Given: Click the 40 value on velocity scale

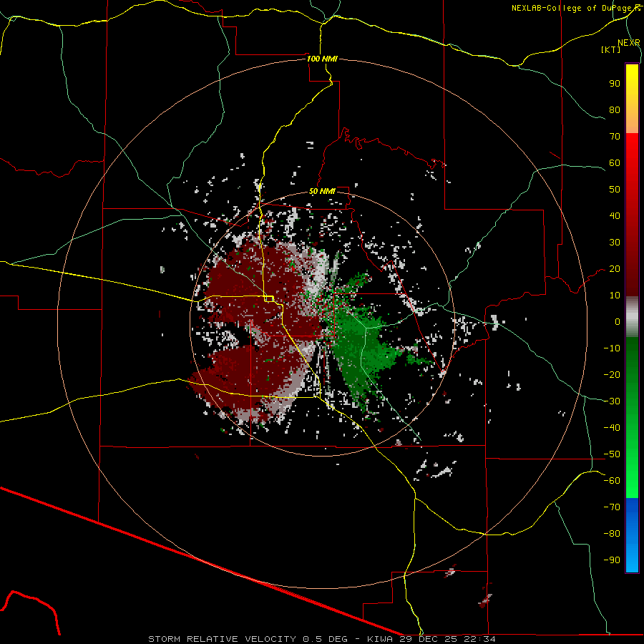Looking at the screenshot, I should click(615, 215).
